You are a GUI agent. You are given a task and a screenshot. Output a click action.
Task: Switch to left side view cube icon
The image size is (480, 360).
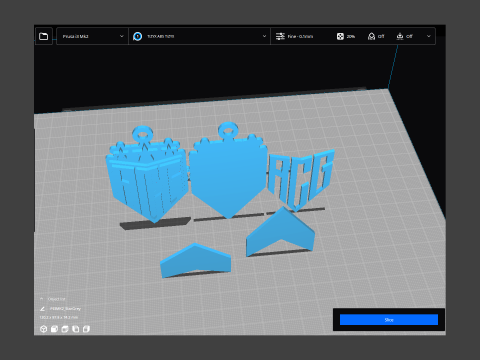pyautogui.click(x=76, y=329)
